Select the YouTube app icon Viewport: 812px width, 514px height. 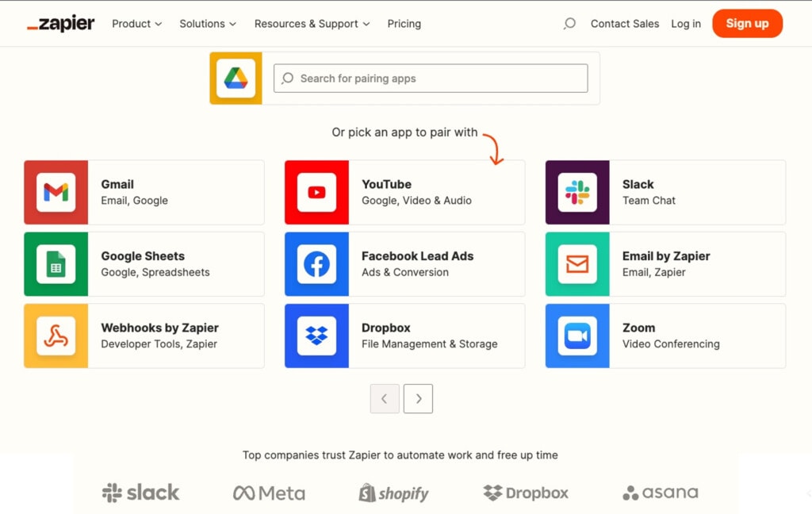(x=316, y=192)
